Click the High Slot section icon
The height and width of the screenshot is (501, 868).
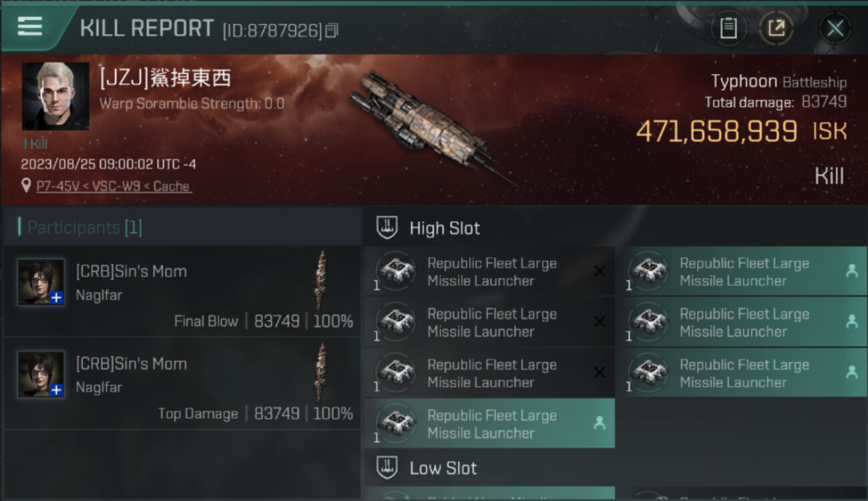[x=387, y=228]
